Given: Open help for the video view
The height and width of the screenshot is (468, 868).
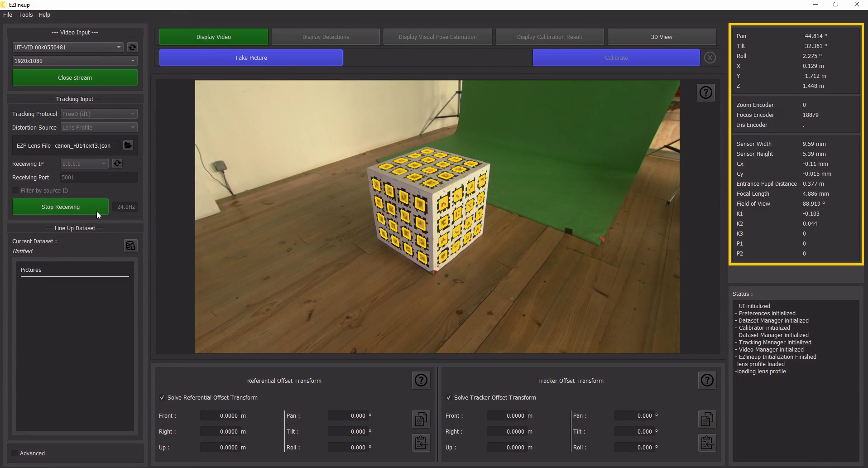Looking at the screenshot, I should (705, 93).
